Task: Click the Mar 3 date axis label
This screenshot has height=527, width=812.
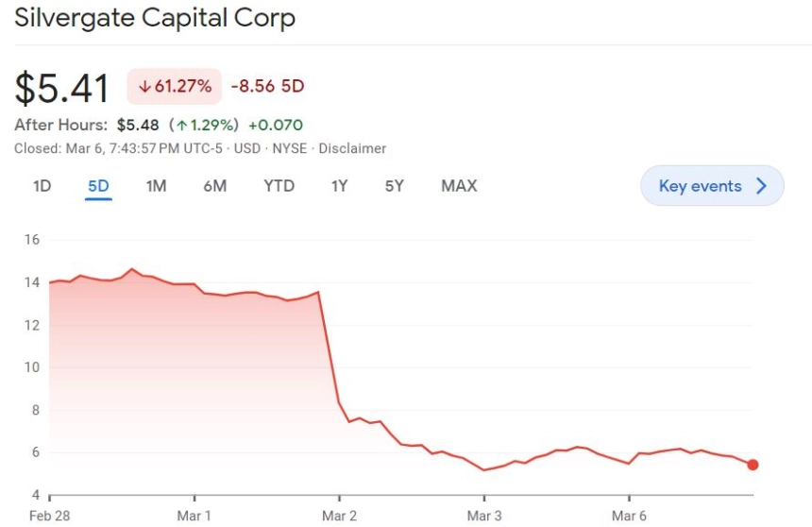Action: pyautogui.click(x=484, y=516)
